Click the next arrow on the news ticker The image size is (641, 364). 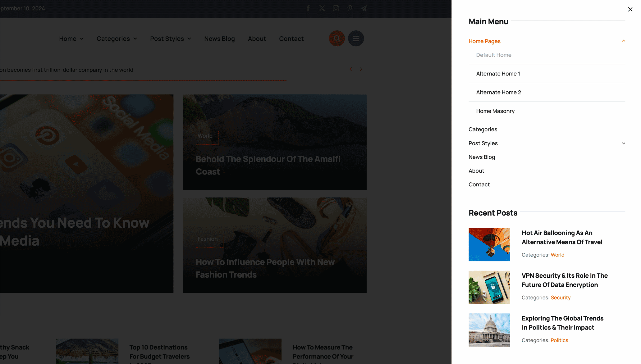coord(361,69)
